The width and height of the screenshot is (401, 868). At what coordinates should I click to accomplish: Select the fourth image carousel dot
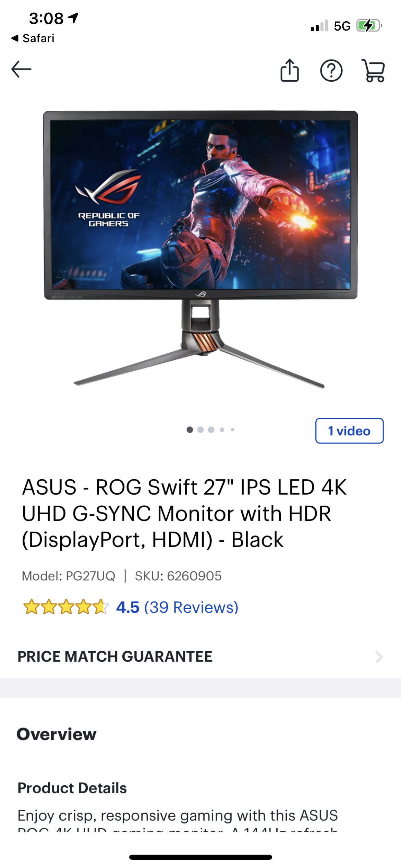click(x=222, y=430)
